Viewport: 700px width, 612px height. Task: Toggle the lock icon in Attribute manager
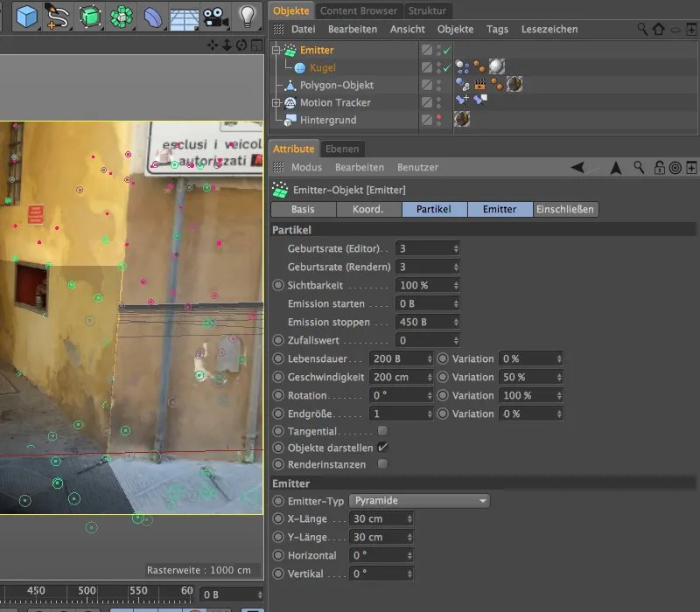coord(659,168)
